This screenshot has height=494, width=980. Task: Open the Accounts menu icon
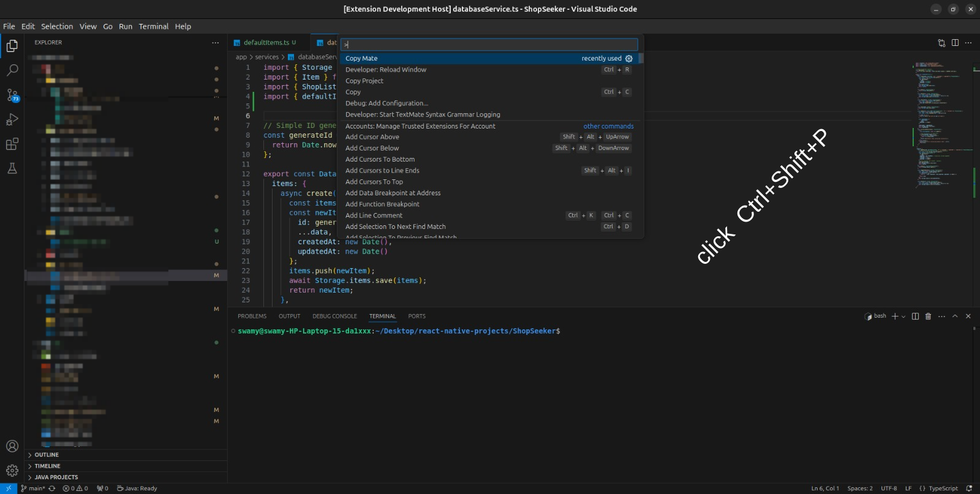[x=12, y=446]
